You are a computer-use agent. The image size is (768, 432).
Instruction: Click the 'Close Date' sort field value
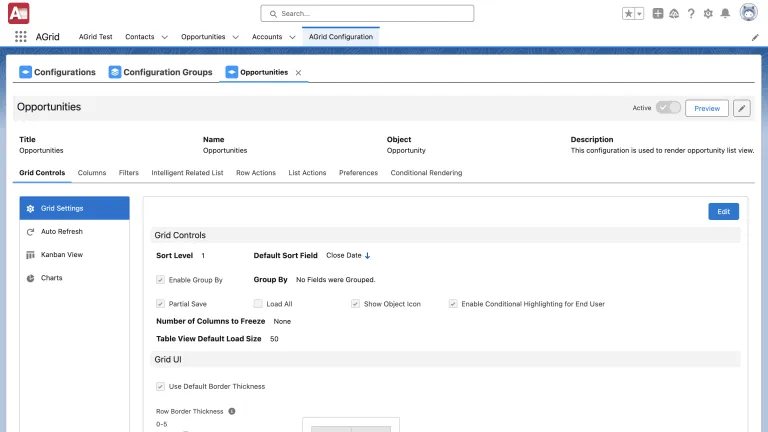point(344,256)
